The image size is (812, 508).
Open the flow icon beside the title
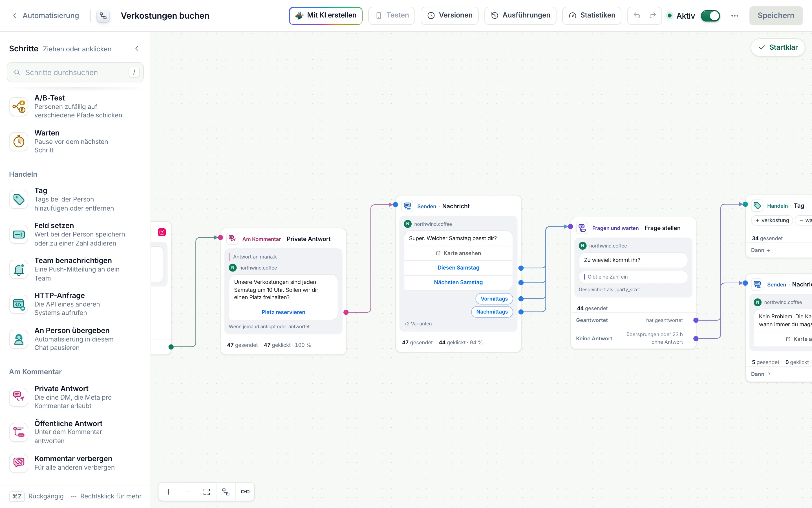(103, 16)
